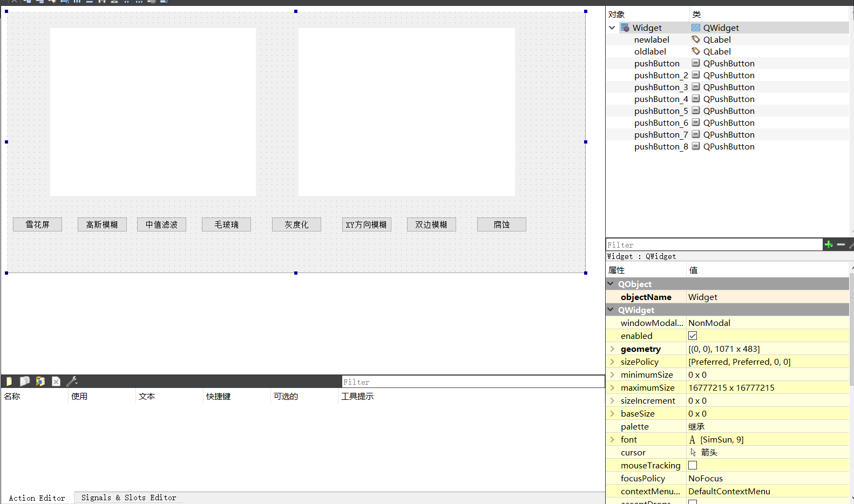Collapse the QObject property group
Screen dimensions: 854x504
pos(611,284)
